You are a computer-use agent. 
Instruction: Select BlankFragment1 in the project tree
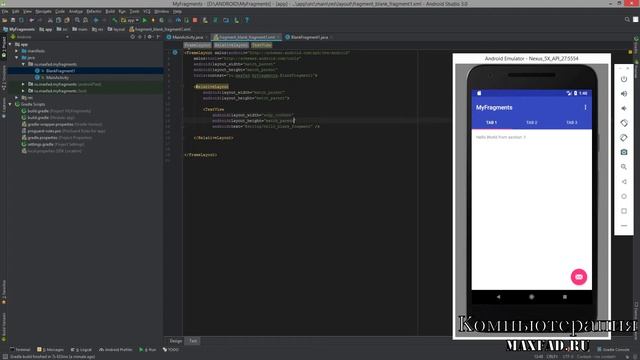tap(60, 71)
